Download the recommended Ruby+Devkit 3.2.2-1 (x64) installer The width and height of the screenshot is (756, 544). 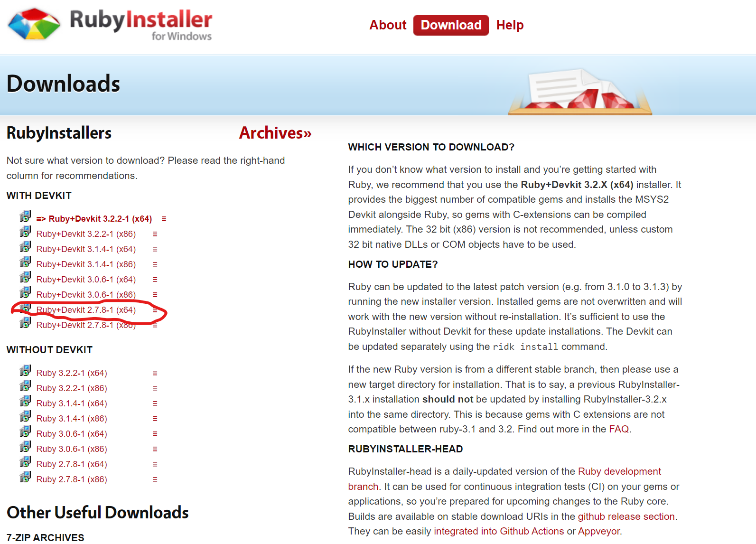point(94,219)
